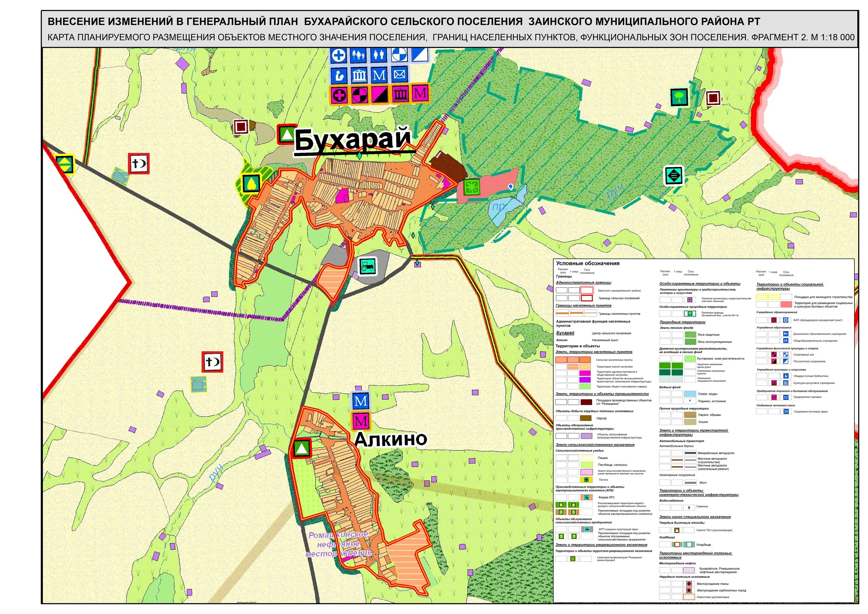Select the pink diagonal sports facility icon
Screen dimensions: 868x614
(x=379, y=95)
